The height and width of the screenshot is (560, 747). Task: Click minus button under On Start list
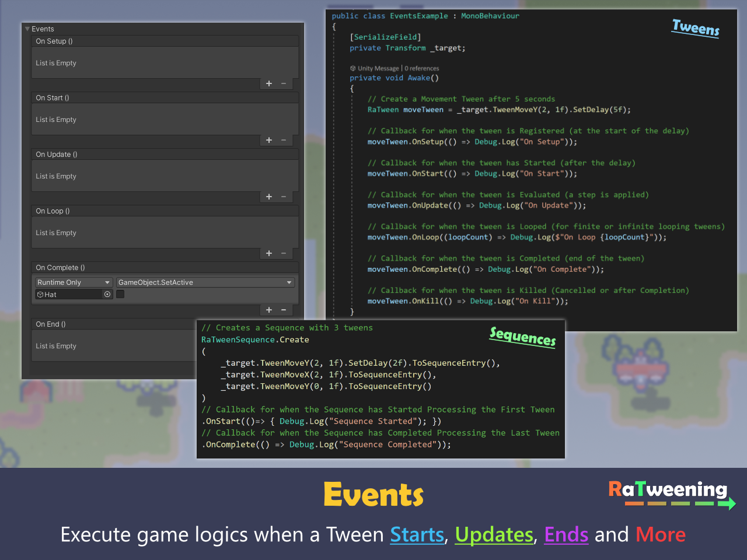coord(284,140)
